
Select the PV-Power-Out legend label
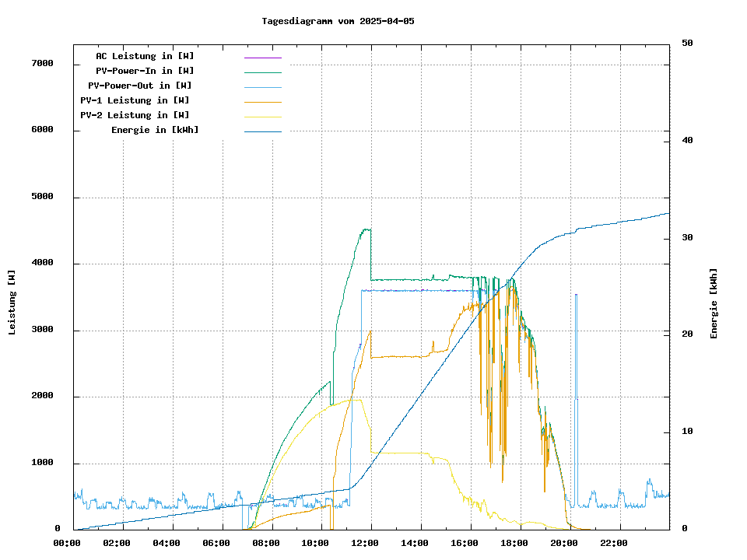(140, 86)
